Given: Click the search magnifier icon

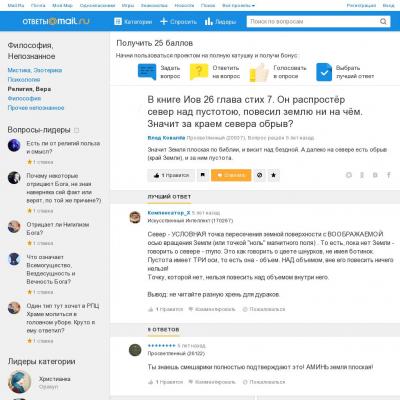Looking at the screenshot, I should coord(383,22).
